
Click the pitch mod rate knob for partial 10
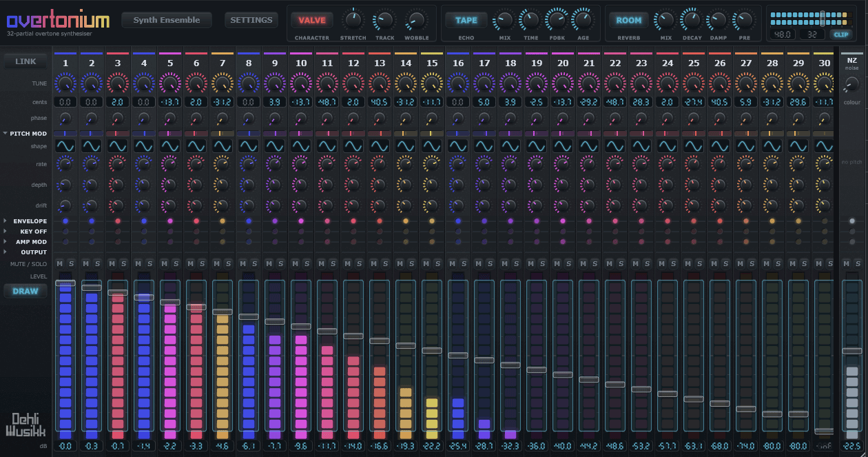301,164
